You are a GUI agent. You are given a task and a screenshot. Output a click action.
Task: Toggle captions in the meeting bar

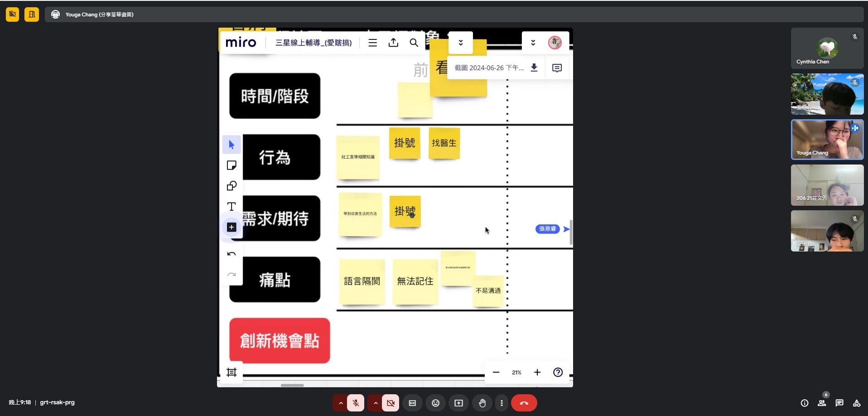click(412, 403)
